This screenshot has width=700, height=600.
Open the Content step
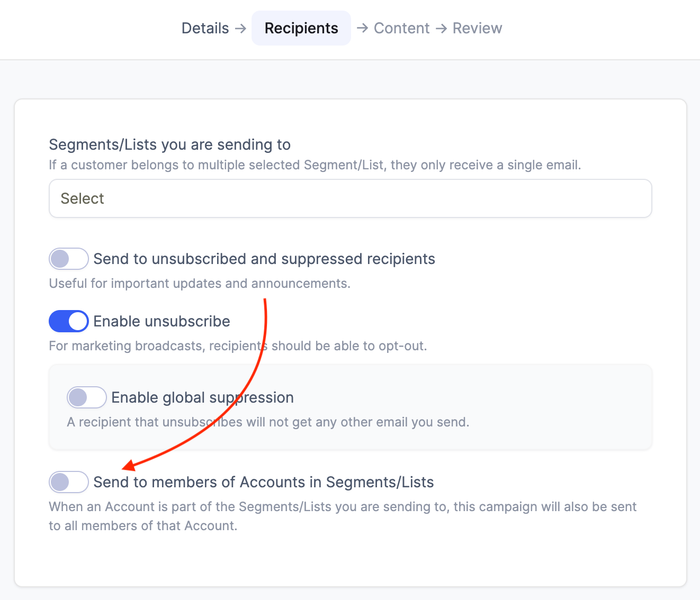401,28
